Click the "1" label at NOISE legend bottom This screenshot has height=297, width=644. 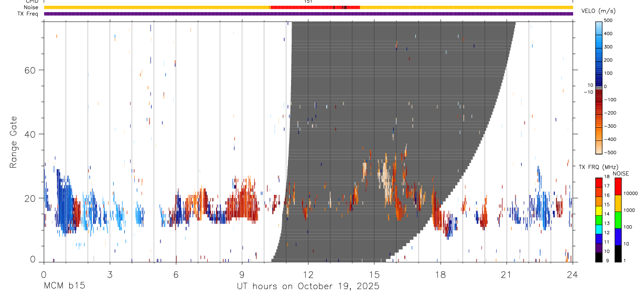point(625,260)
